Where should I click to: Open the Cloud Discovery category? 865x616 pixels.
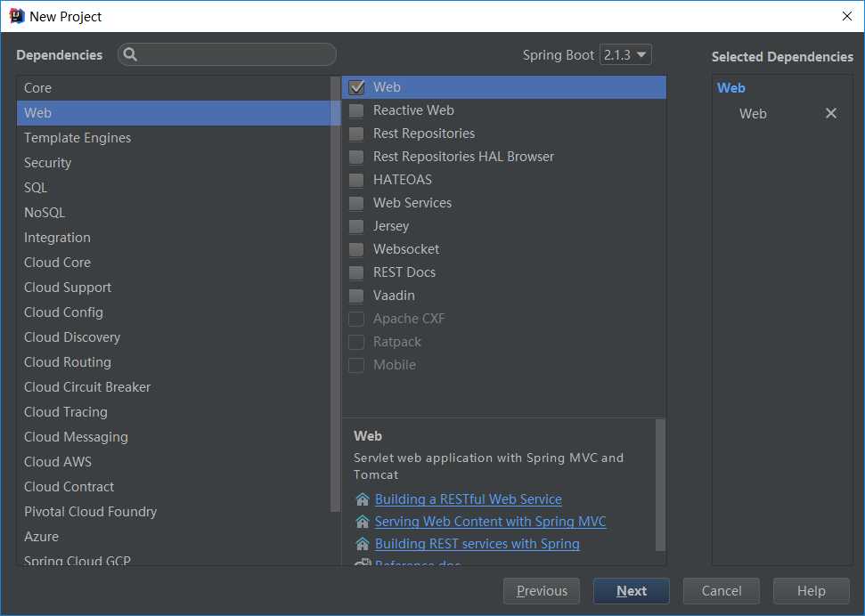[x=173, y=337]
